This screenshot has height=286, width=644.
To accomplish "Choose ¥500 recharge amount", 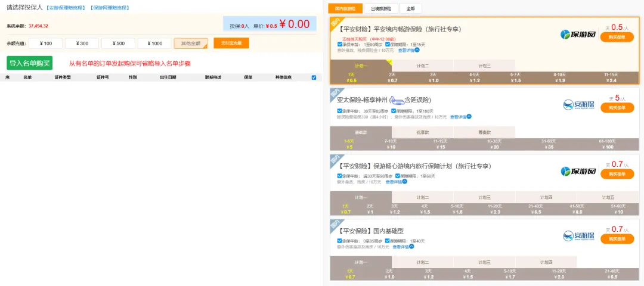I will pos(118,43).
